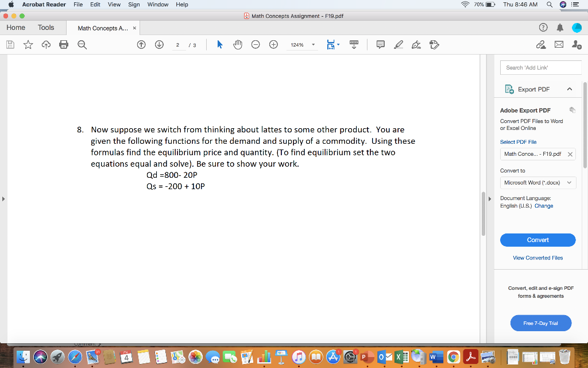
Task: Enable two-page scrolling view mode
Action: (x=354, y=44)
